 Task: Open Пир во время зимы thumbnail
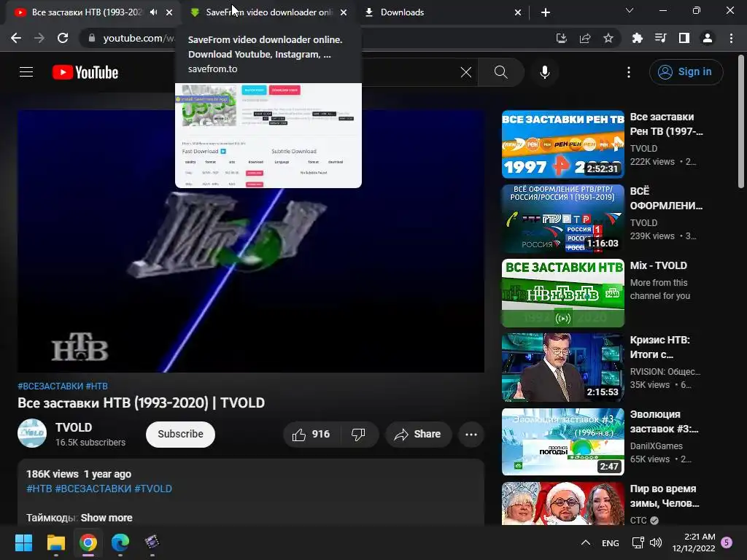pos(562,503)
